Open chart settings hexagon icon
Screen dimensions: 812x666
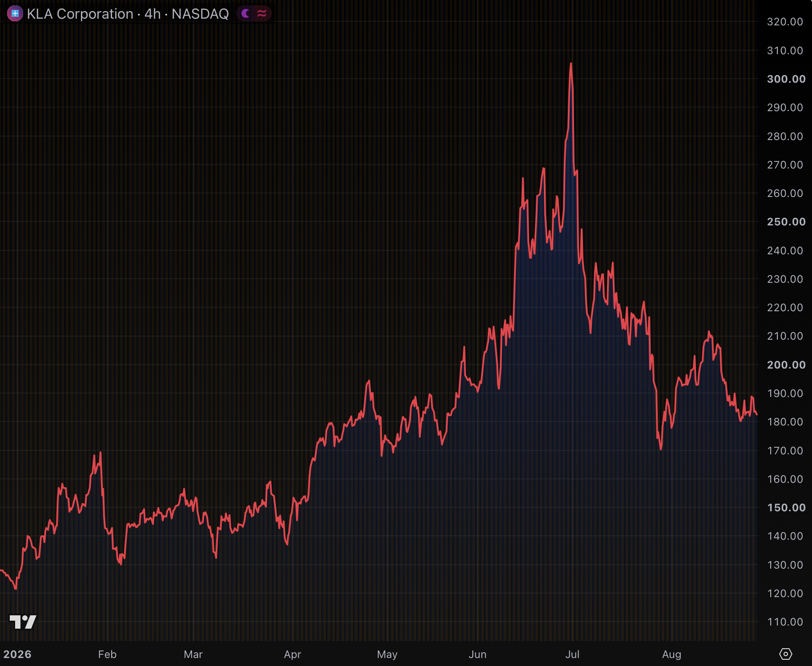point(786,654)
